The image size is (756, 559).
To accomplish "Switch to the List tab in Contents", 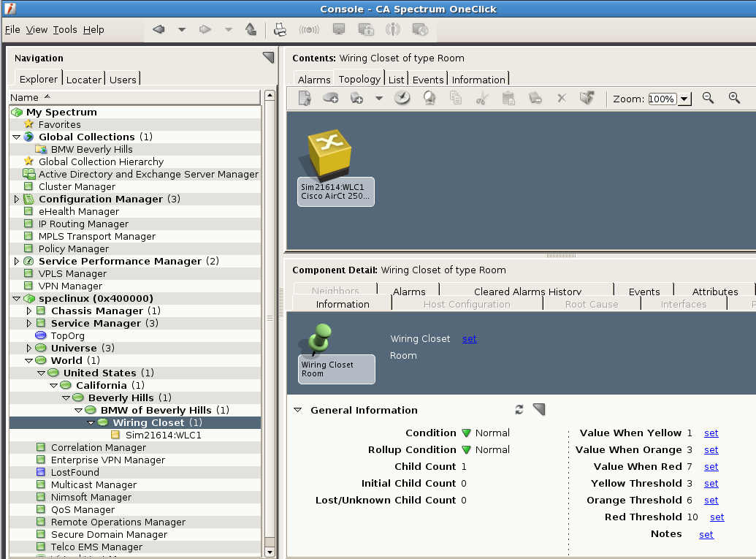I will (397, 80).
